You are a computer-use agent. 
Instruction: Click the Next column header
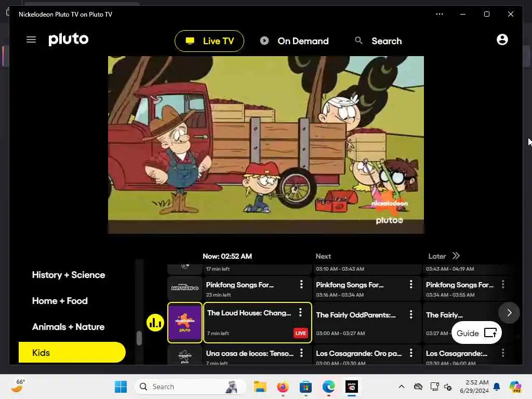[323, 256]
